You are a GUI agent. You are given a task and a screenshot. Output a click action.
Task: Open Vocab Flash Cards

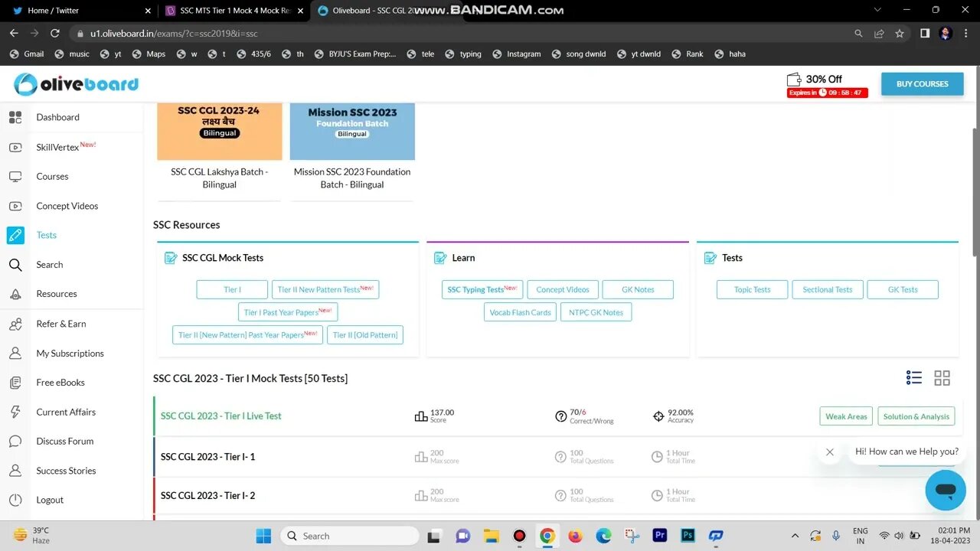tap(521, 312)
